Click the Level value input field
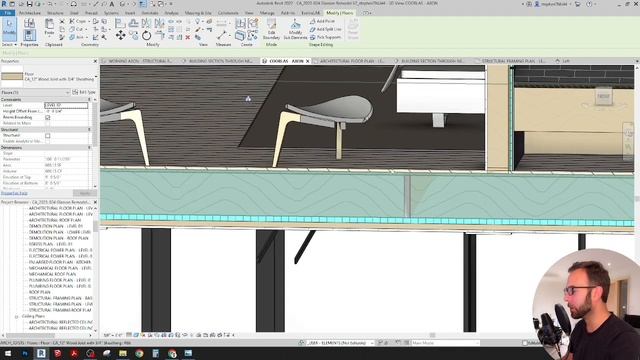The width and height of the screenshot is (640, 360). coord(66,105)
